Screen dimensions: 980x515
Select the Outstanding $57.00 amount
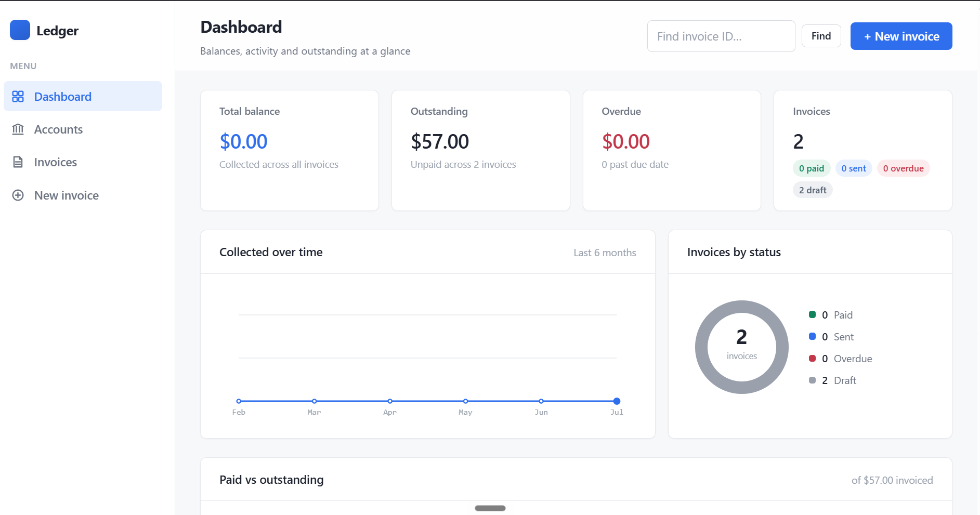[440, 141]
